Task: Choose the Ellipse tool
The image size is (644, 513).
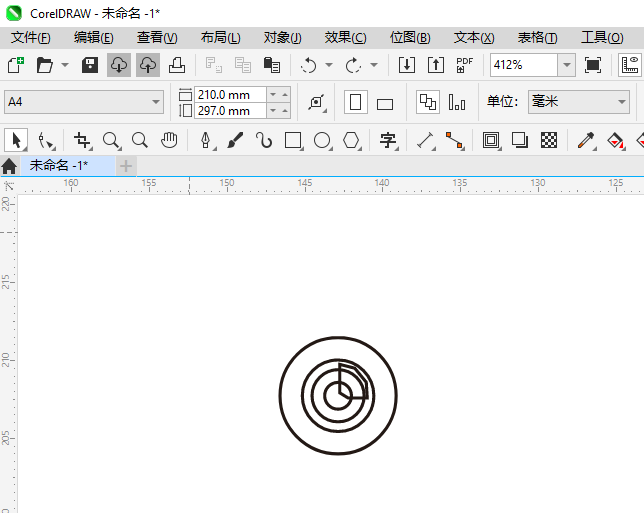Action: coord(322,141)
